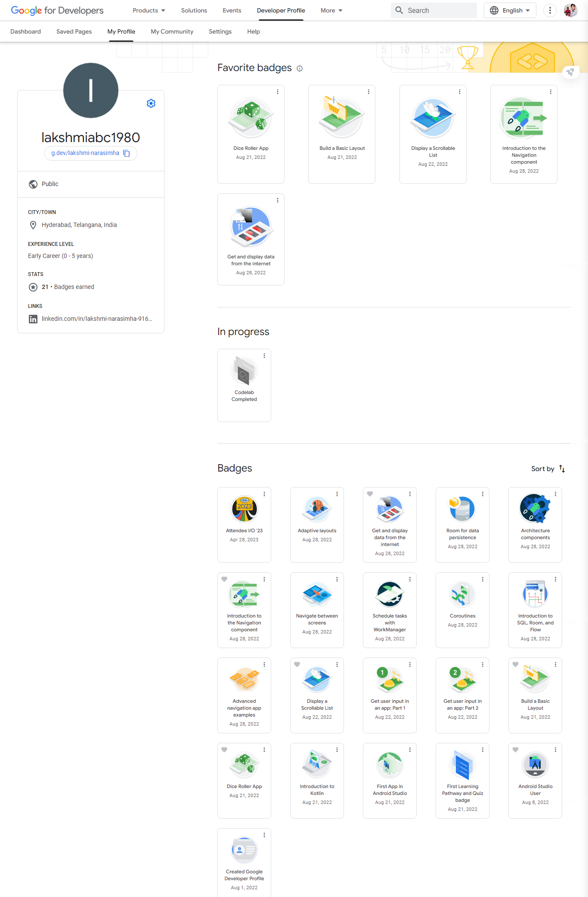Click the search magnifier icon
This screenshot has height=897, width=588.
tap(399, 10)
